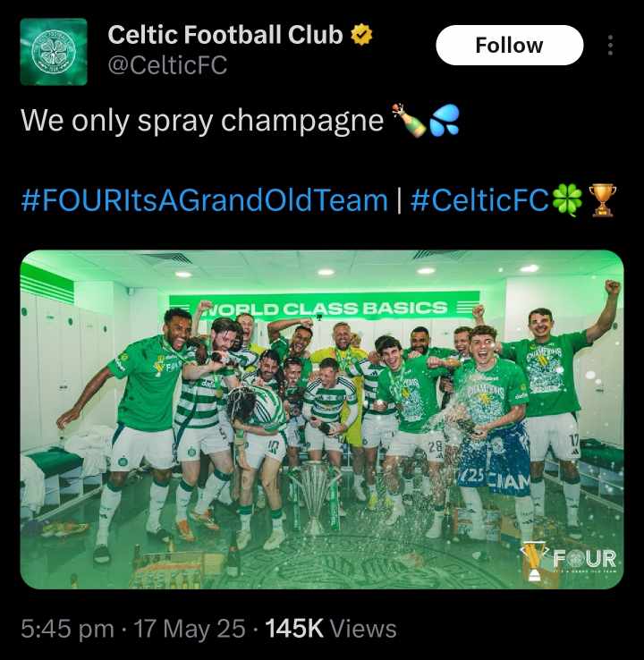Screen dimensions: 644x660
Task: Click the gold verified badge
Action: (361, 35)
